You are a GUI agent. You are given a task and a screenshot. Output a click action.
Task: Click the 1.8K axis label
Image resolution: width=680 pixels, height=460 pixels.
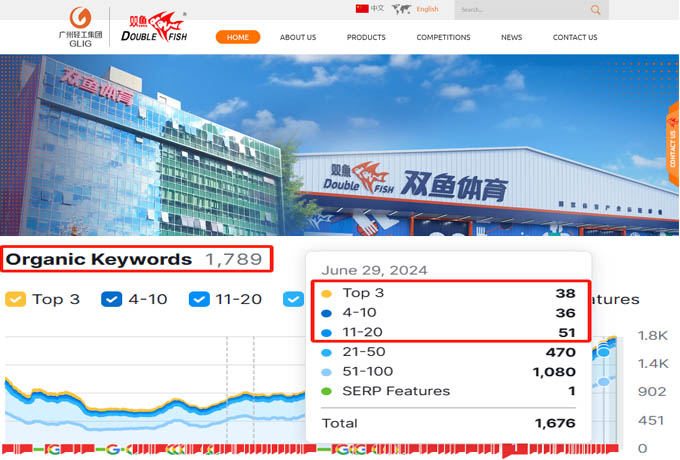pos(653,336)
